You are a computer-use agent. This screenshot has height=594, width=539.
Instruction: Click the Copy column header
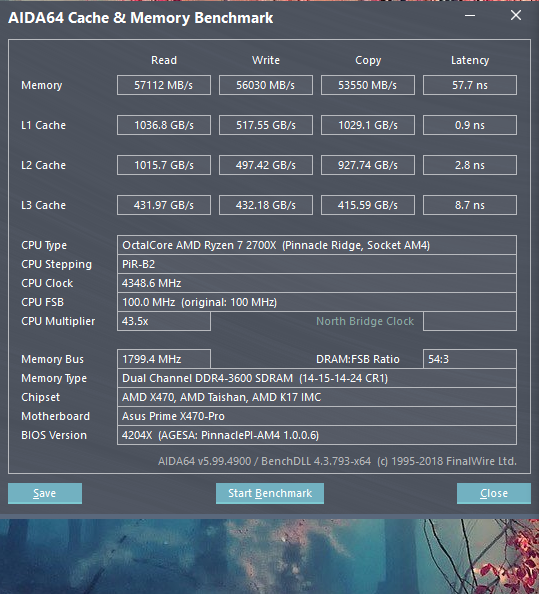[368, 61]
